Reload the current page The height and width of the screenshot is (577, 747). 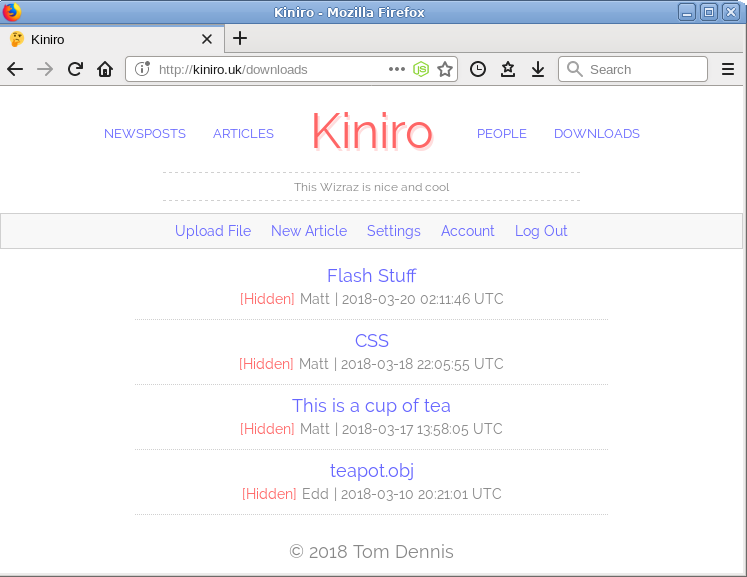pyautogui.click(x=75, y=69)
